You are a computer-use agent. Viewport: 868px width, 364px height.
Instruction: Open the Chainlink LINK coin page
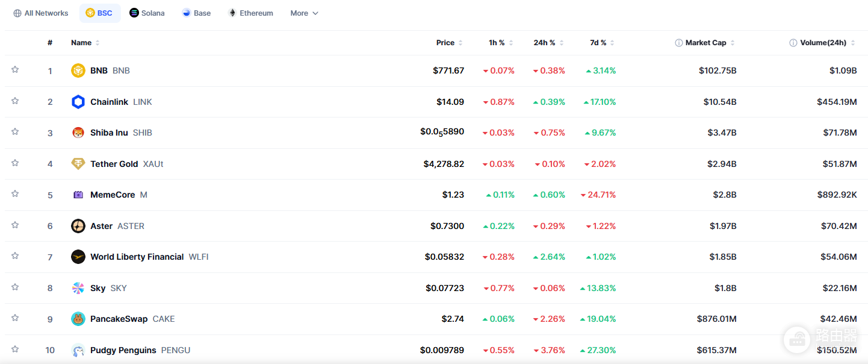click(x=111, y=102)
